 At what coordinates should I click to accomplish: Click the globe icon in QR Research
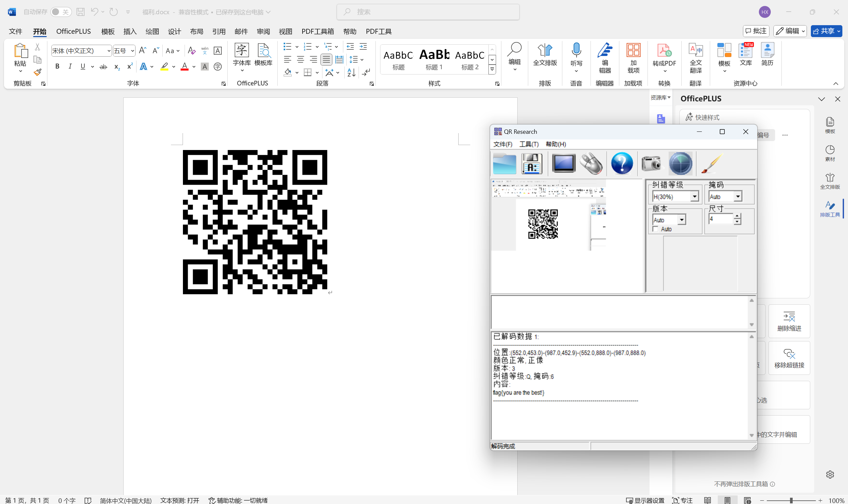click(680, 164)
